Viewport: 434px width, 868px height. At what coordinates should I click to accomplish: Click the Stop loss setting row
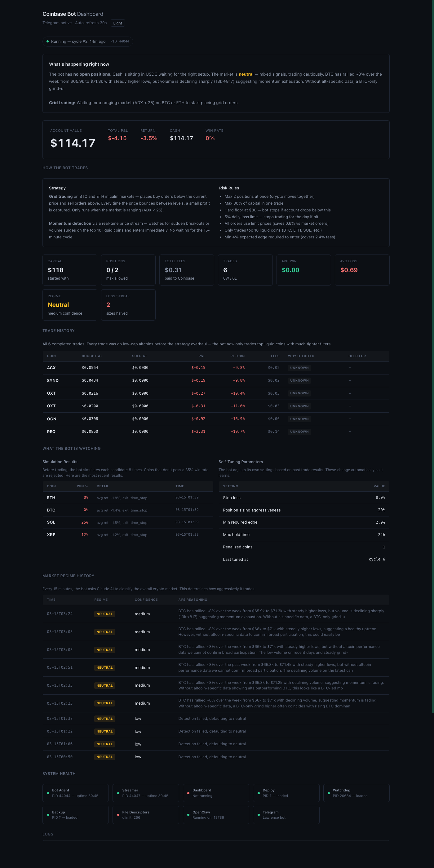pyautogui.click(x=304, y=498)
